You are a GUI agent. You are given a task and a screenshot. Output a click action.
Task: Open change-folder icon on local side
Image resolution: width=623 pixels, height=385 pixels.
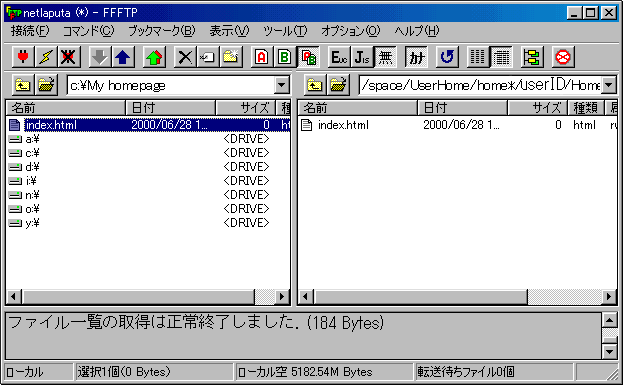(x=46, y=85)
